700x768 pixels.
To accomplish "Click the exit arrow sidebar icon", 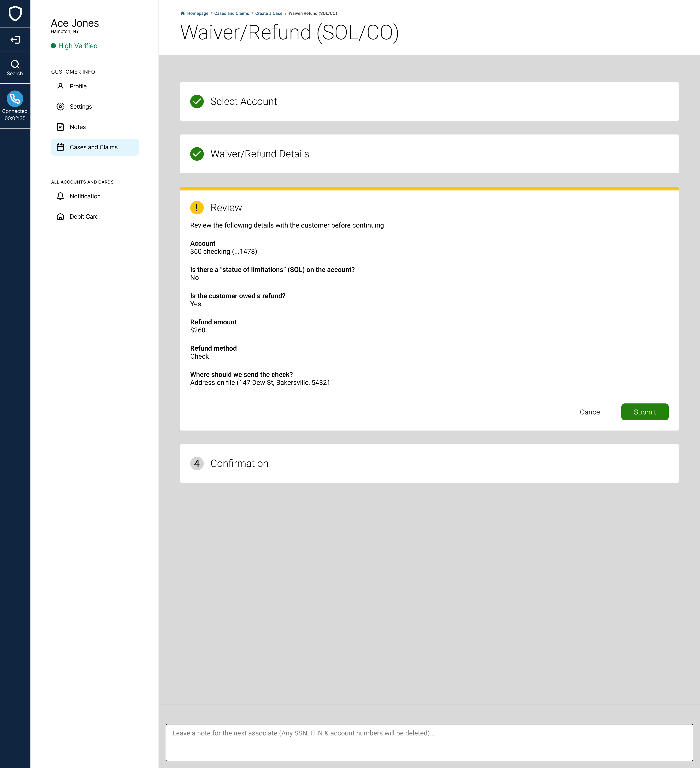I will tap(15, 40).
